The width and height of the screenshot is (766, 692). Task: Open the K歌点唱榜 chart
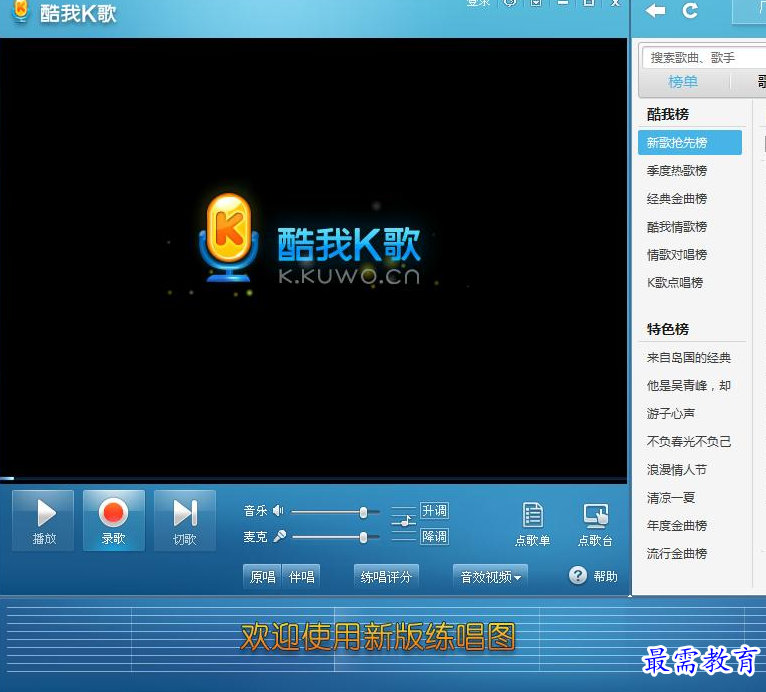click(x=675, y=283)
